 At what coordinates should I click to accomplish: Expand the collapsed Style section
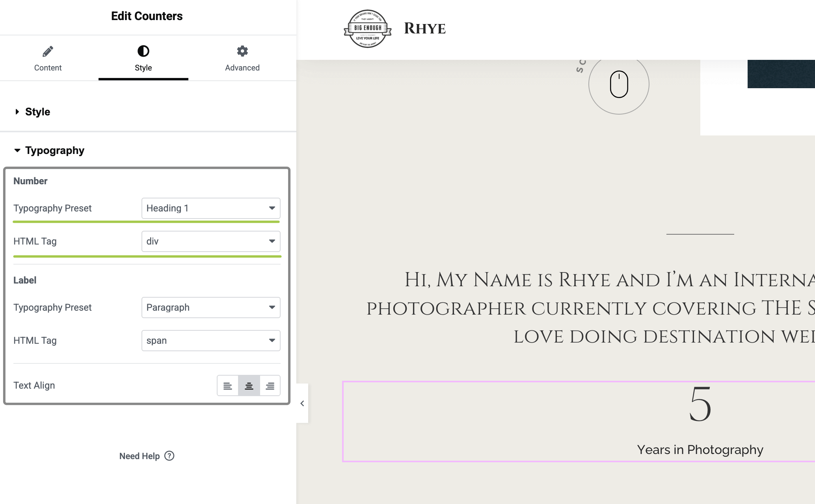click(x=37, y=112)
